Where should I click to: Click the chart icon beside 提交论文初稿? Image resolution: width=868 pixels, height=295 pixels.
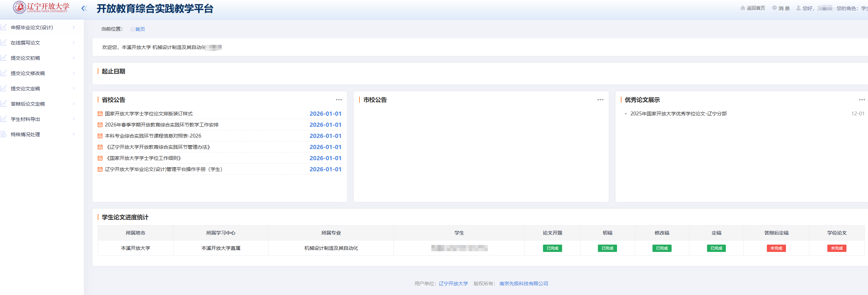tap(3, 58)
